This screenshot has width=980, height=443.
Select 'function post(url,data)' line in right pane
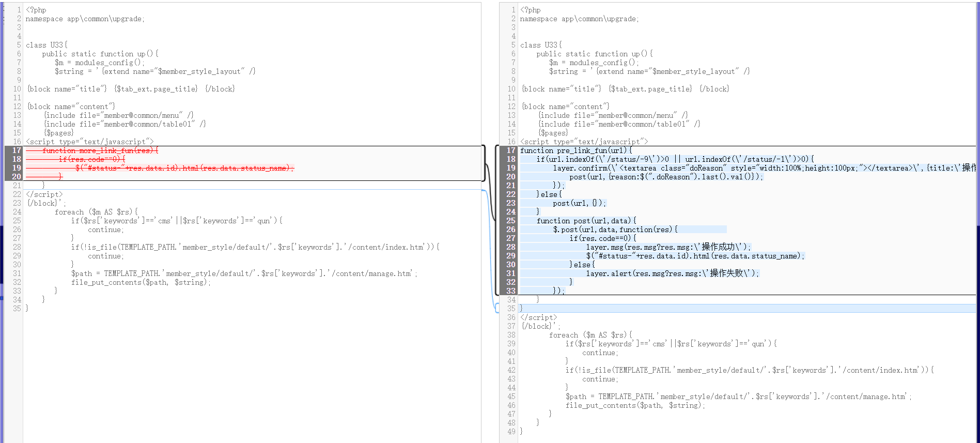pyautogui.click(x=586, y=221)
